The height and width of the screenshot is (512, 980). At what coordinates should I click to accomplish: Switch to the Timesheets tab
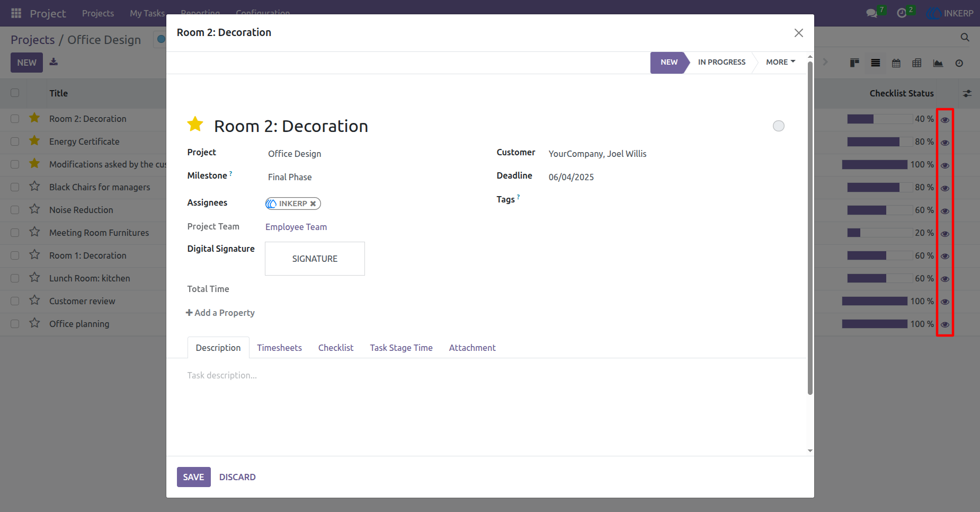279,348
